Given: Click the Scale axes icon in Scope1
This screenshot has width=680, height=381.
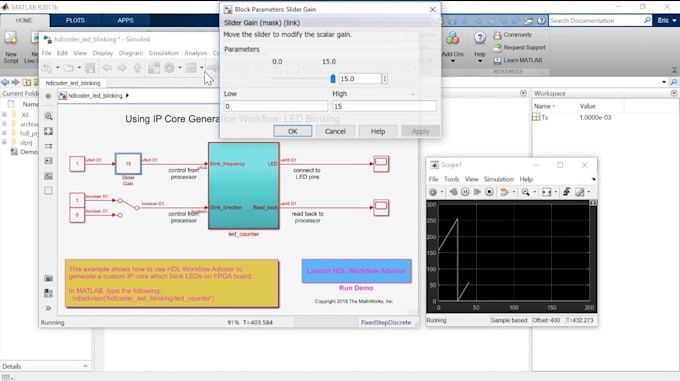Looking at the screenshot, I should tap(546, 192).
